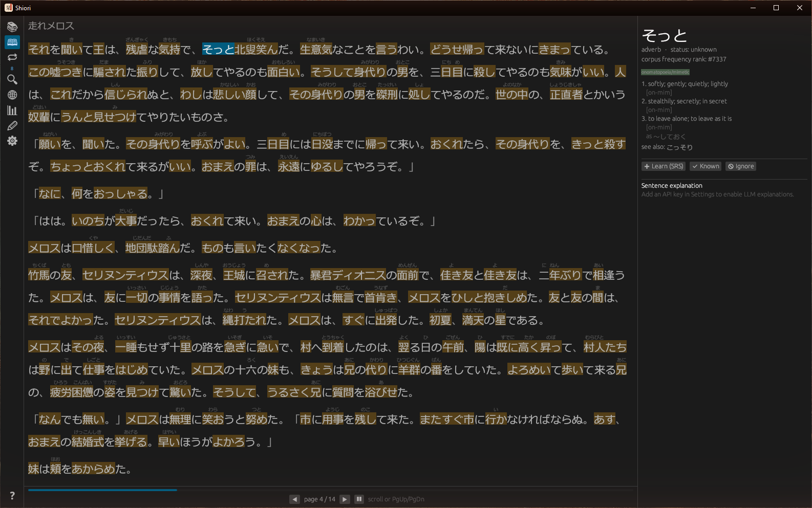
Task: Look up the word 残虐
Action: (137, 50)
